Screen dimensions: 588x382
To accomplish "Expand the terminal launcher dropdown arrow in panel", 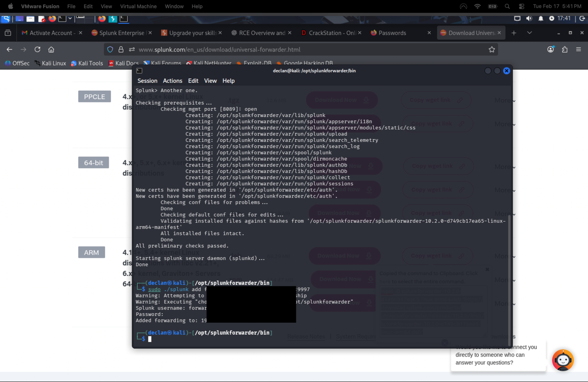I will tap(70, 19).
